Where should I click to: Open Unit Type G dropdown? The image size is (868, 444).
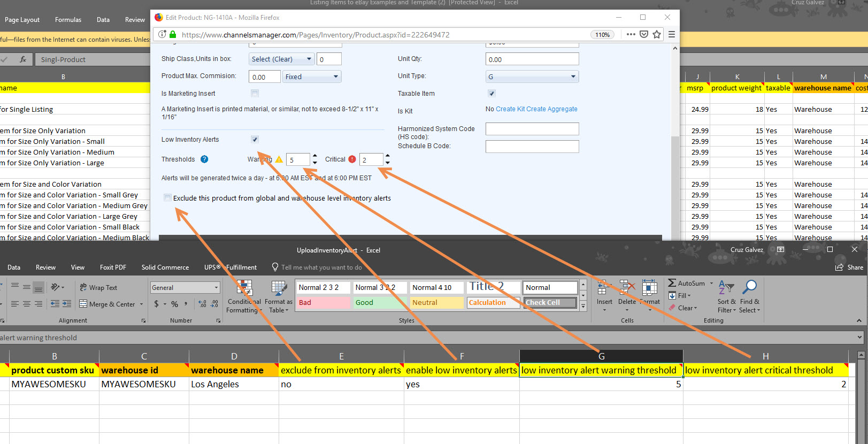pos(532,76)
